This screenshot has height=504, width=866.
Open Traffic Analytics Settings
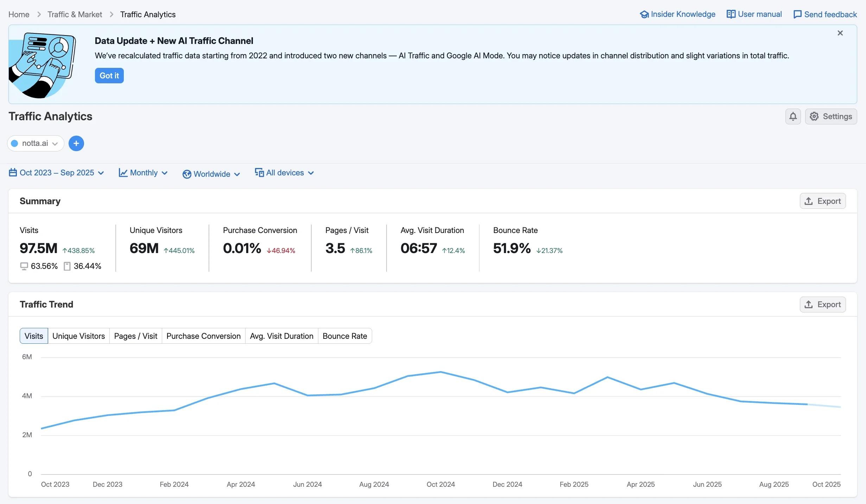tap(831, 116)
